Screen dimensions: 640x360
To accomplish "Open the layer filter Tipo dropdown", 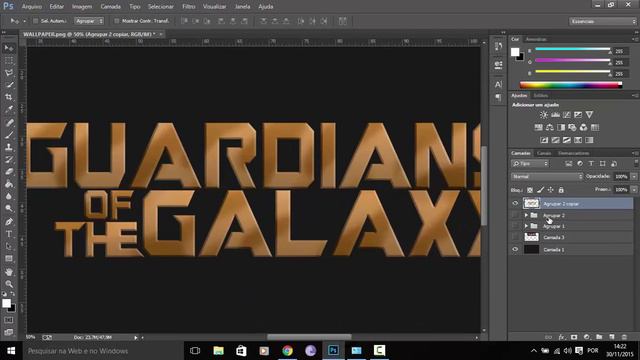I will tap(530, 164).
